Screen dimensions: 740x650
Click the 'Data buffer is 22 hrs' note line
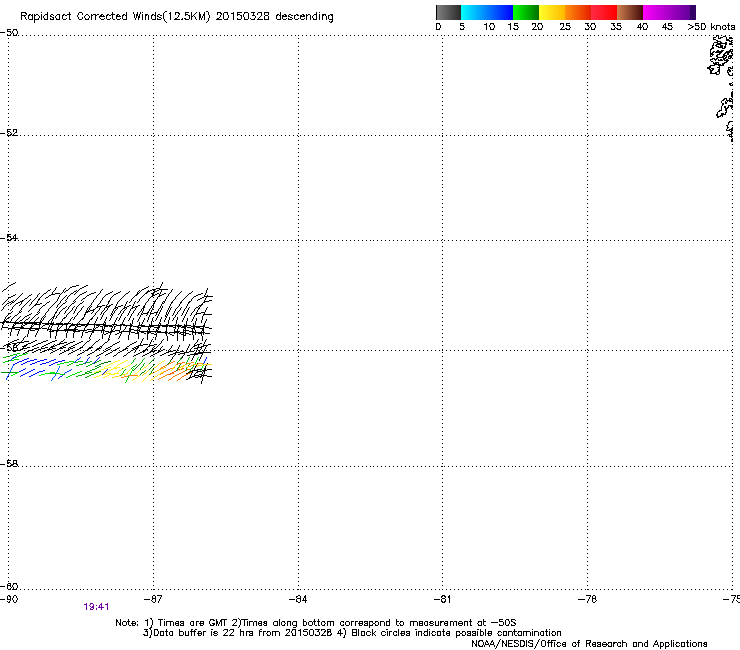pyautogui.click(x=352, y=633)
